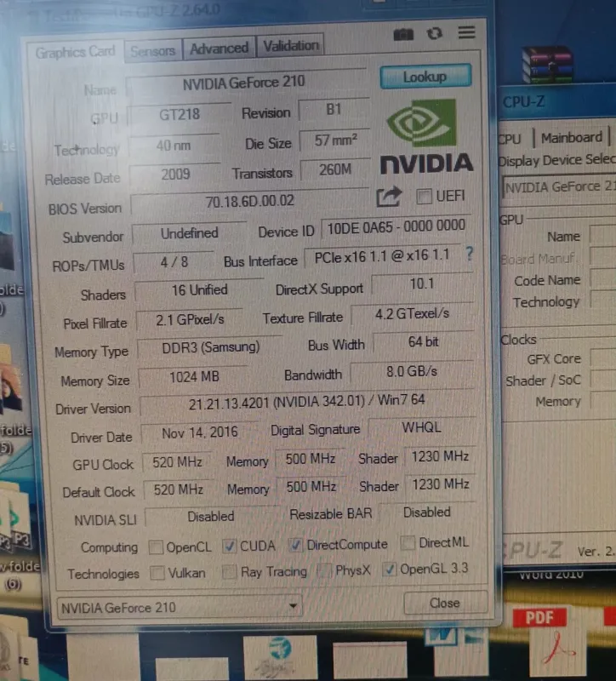Click the GPU Clock value 520 MHz
This screenshot has height=681, width=616.
point(177,461)
